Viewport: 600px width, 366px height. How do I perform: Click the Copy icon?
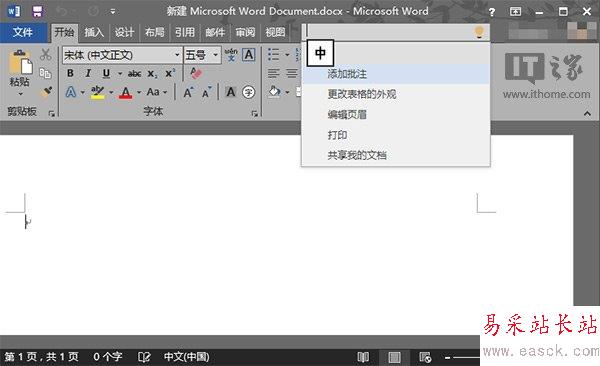[x=46, y=73]
